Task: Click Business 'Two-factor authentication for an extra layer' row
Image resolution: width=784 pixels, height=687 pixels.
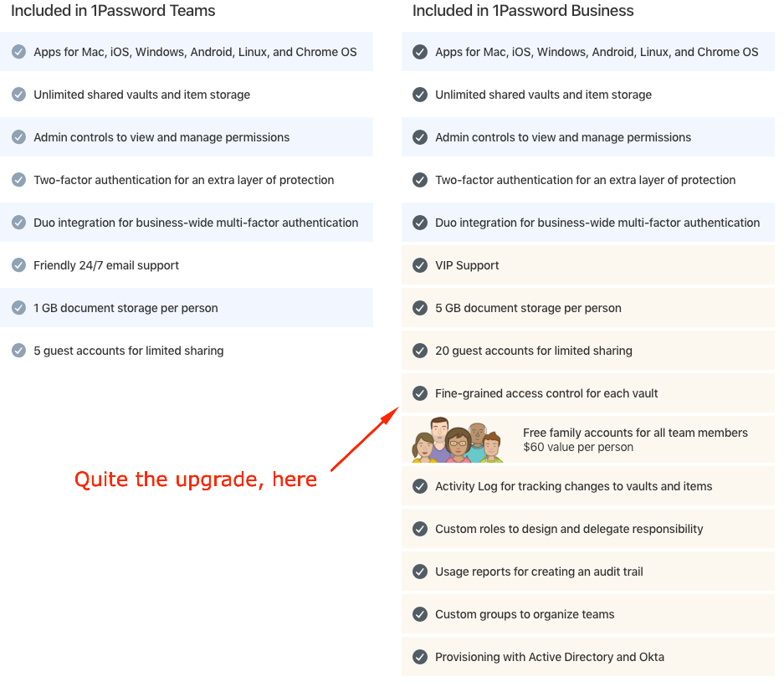Action: pyautogui.click(x=588, y=180)
